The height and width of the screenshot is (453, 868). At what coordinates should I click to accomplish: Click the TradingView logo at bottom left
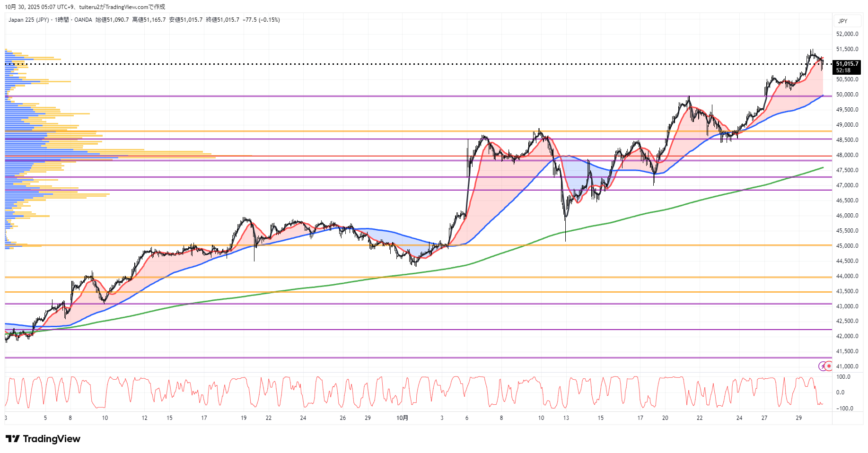point(43,439)
